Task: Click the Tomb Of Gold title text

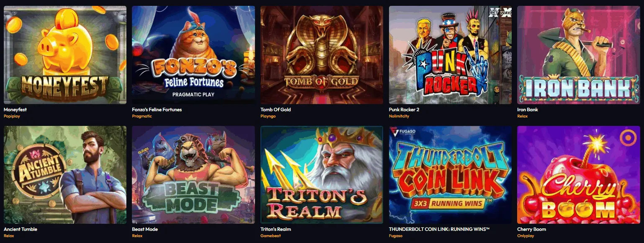Action: click(276, 110)
